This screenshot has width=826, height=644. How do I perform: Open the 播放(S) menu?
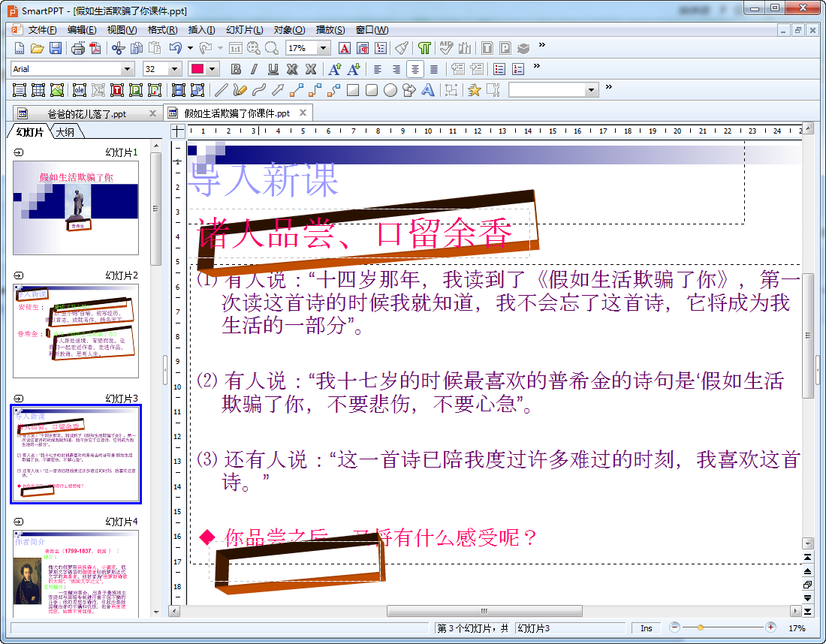click(x=330, y=30)
